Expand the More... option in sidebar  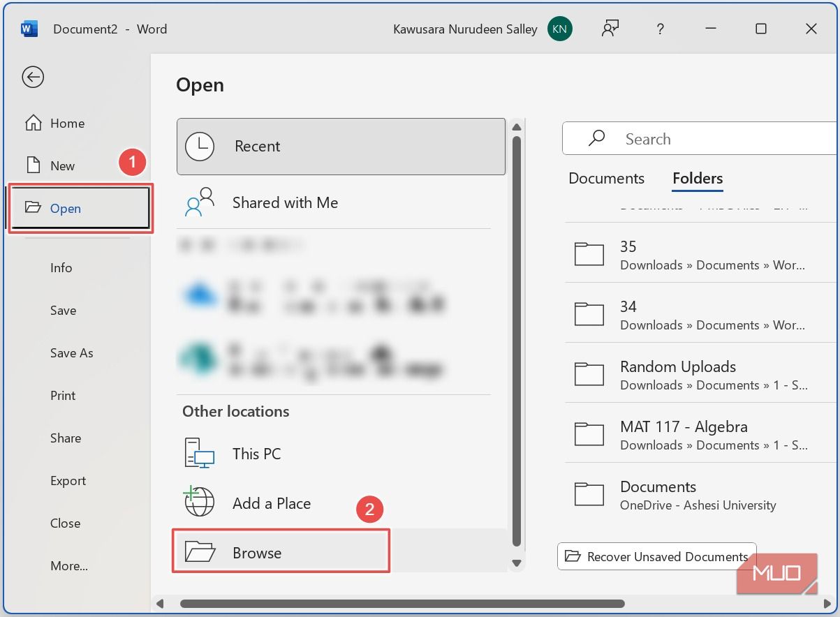[x=69, y=566]
